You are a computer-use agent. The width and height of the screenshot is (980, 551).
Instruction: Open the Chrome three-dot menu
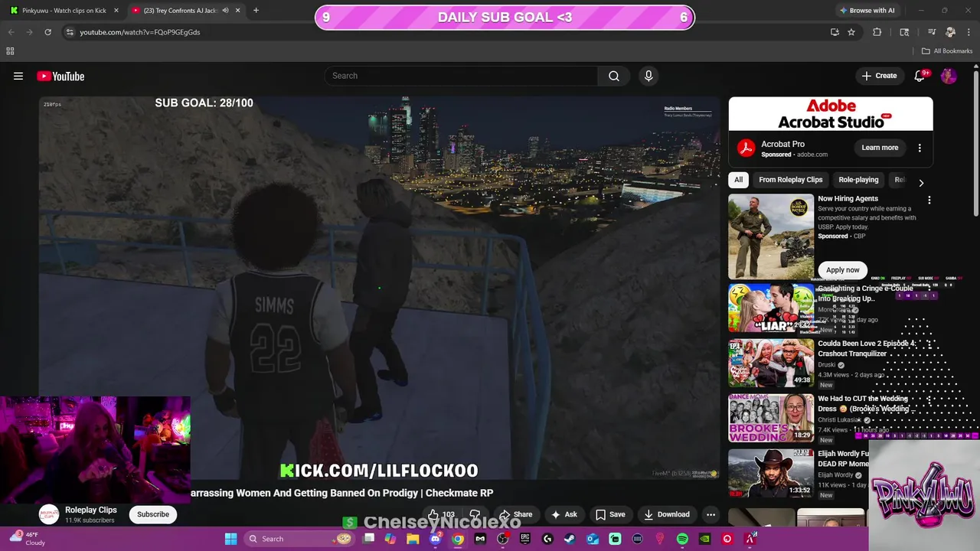point(969,32)
